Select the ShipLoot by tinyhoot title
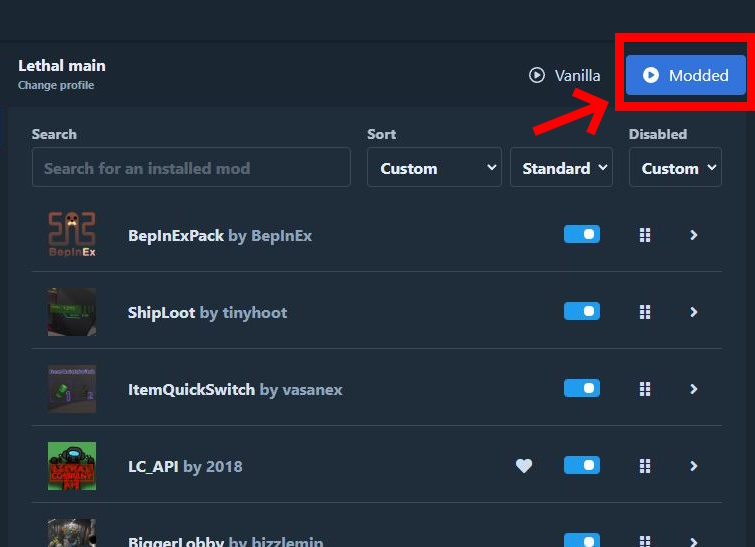Image resolution: width=755 pixels, height=547 pixels. (x=207, y=313)
